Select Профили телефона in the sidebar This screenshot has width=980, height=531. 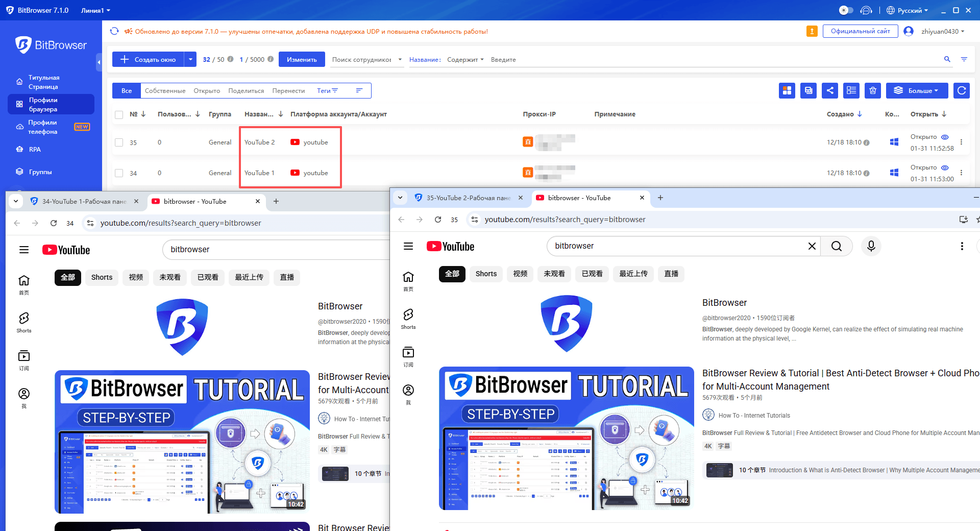[43, 127]
